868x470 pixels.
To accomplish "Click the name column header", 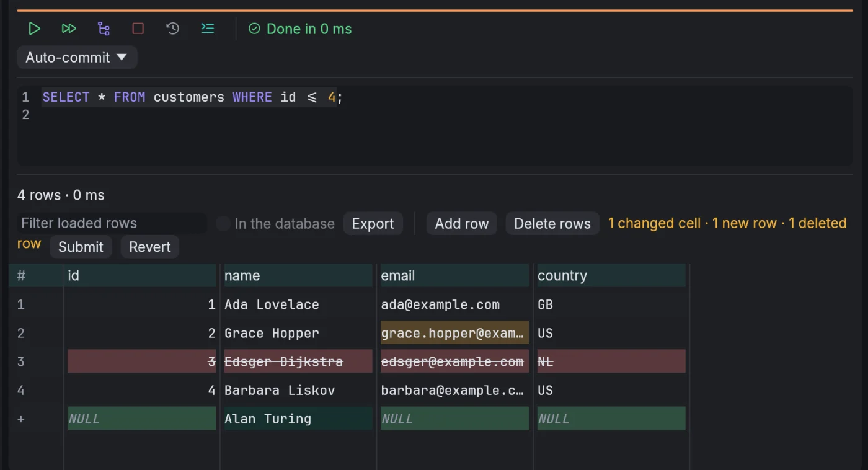I will [298, 275].
